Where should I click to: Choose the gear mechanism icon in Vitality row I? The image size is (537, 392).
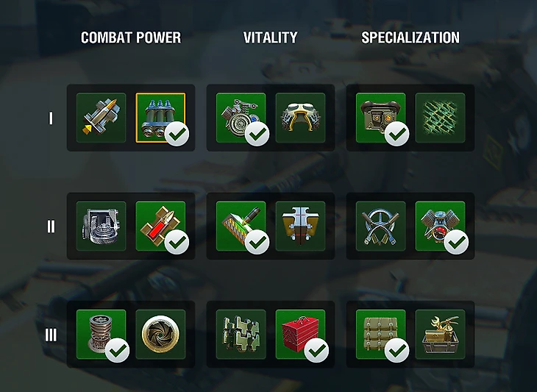click(241, 118)
